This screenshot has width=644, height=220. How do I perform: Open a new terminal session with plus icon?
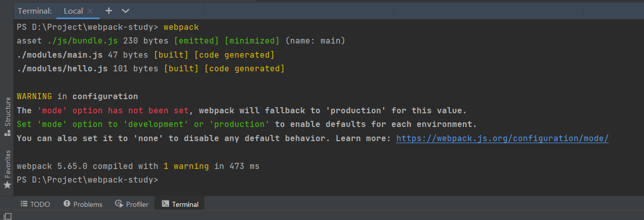pos(109,11)
